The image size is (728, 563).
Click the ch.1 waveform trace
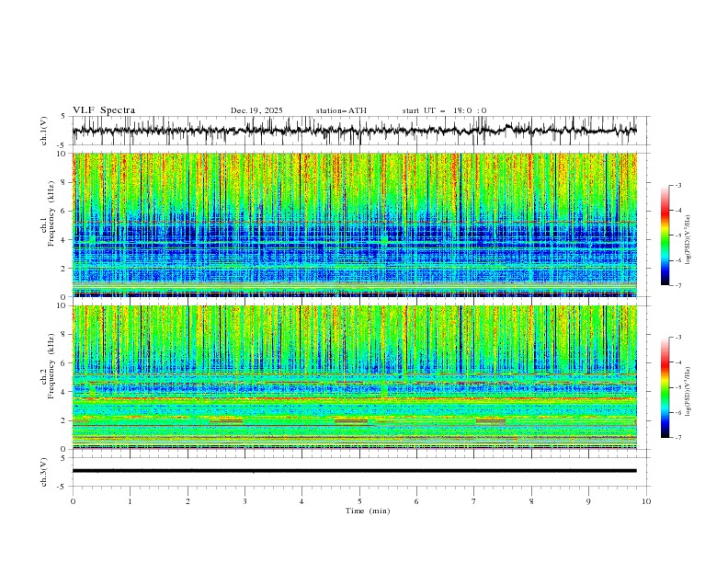point(355,131)
